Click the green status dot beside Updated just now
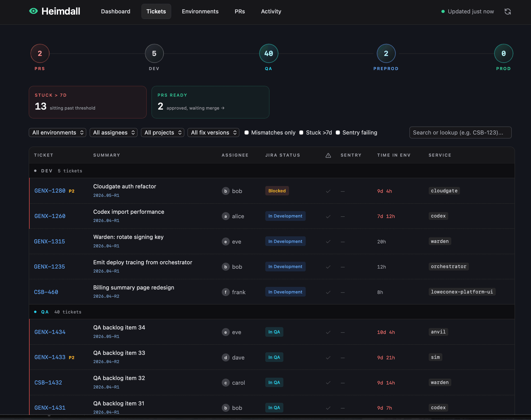 443,12
